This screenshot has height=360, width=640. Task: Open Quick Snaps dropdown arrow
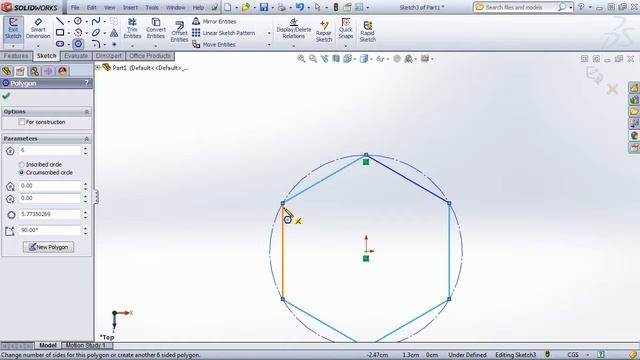[346, 45]
